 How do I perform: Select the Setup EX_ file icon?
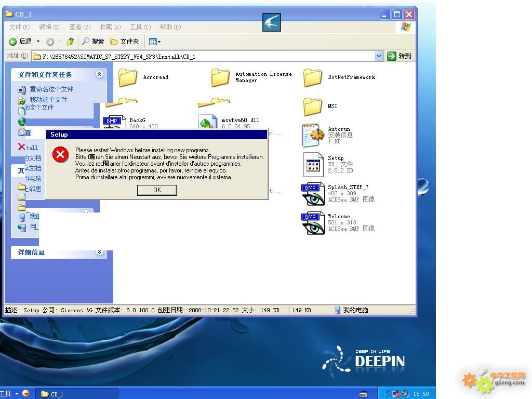tap(313, 165)
